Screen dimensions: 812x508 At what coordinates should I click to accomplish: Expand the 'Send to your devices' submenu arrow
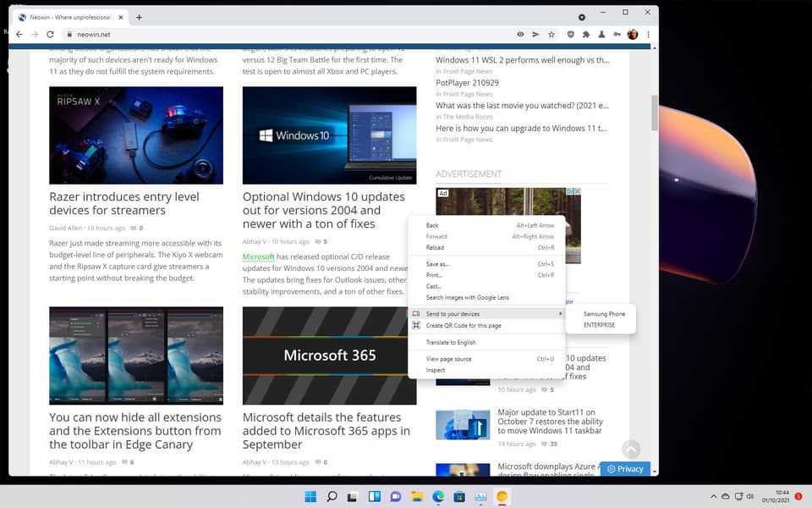point(559,314)
